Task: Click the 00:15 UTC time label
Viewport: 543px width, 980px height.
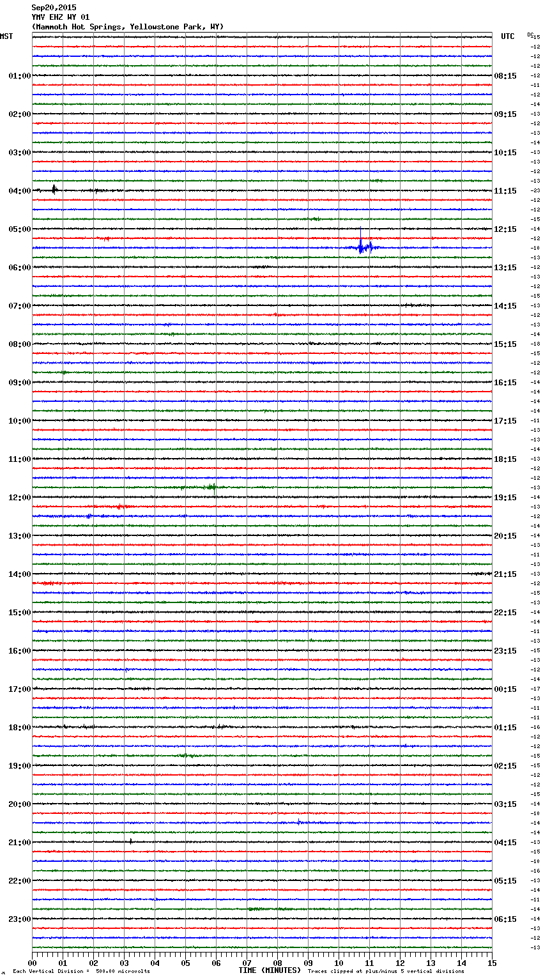Action: point(505,689)
